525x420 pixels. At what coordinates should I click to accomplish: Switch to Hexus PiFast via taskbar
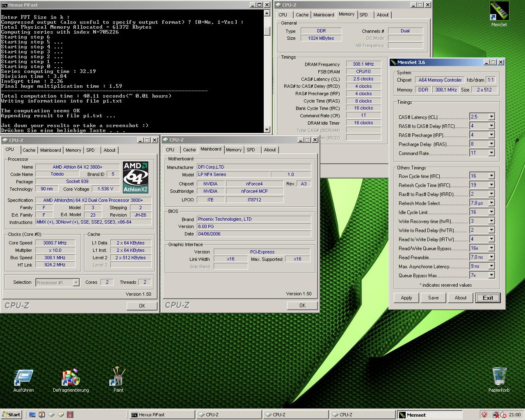click(162, 415)
